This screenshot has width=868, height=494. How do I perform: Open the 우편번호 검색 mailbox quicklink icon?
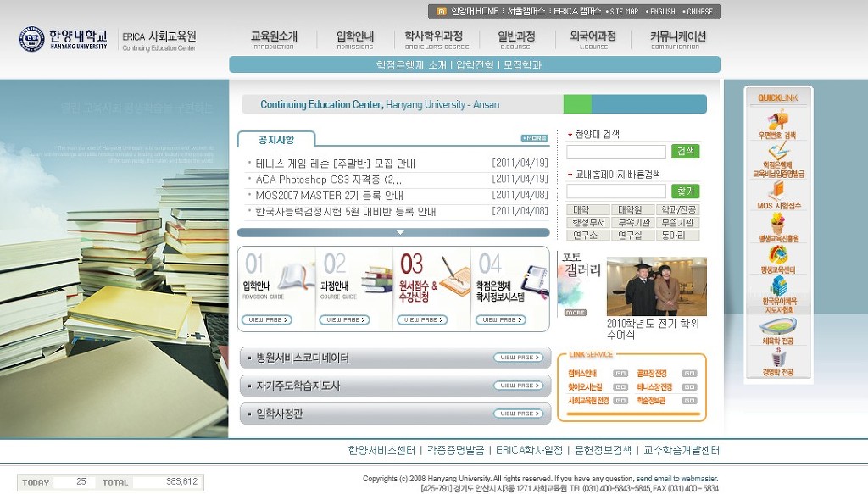778,119
